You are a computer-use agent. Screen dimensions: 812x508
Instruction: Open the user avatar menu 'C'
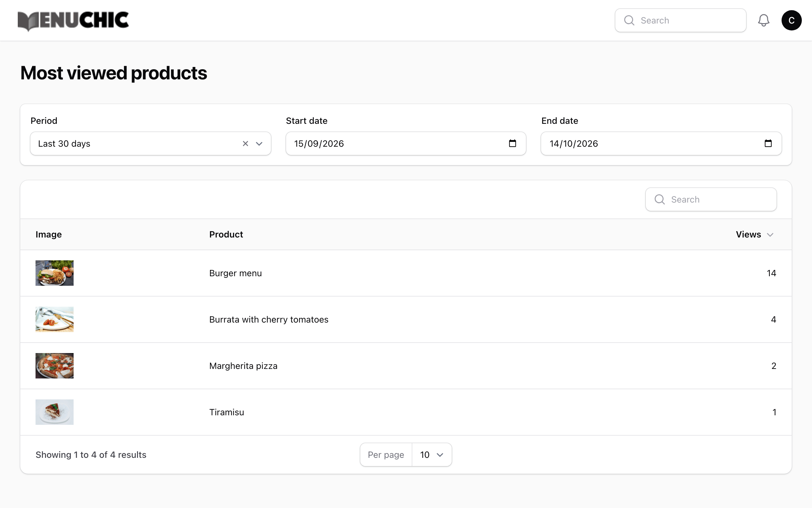[x=791, y=20]
